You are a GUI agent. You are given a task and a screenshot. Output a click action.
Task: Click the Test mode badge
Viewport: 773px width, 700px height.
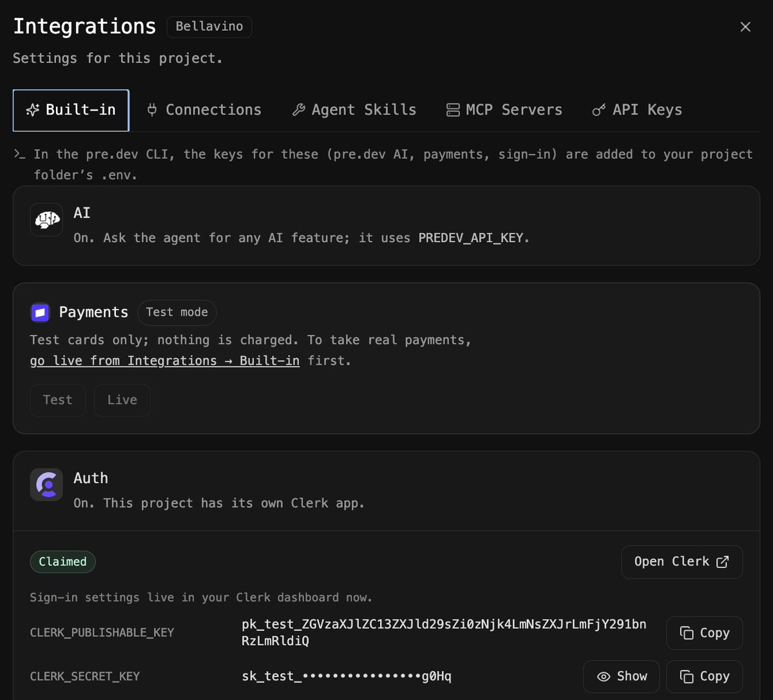tap(177, 312)
